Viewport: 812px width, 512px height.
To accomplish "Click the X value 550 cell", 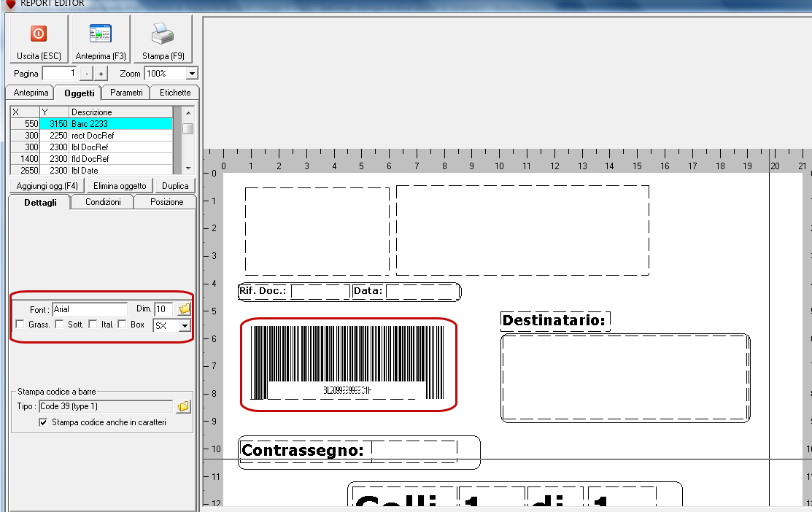I will (25, 124).
